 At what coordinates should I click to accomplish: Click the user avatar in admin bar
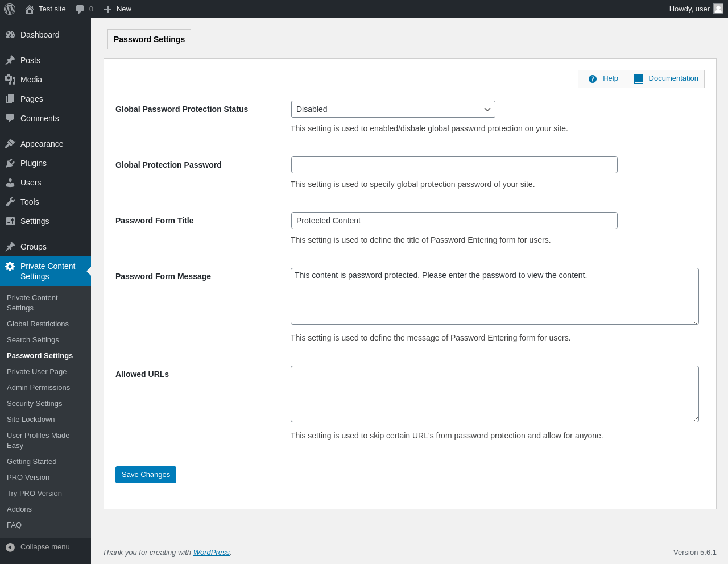click(x=718, y=9)
